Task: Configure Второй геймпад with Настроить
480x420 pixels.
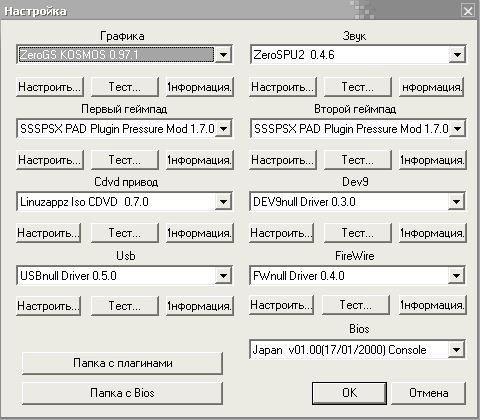Action: click(283, 160)
